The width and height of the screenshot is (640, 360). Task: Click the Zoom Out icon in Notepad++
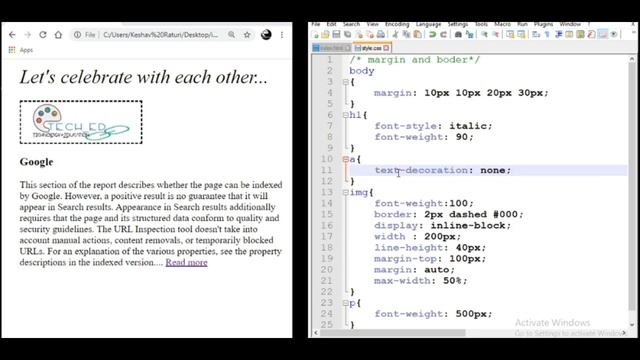tap(495, 35)
